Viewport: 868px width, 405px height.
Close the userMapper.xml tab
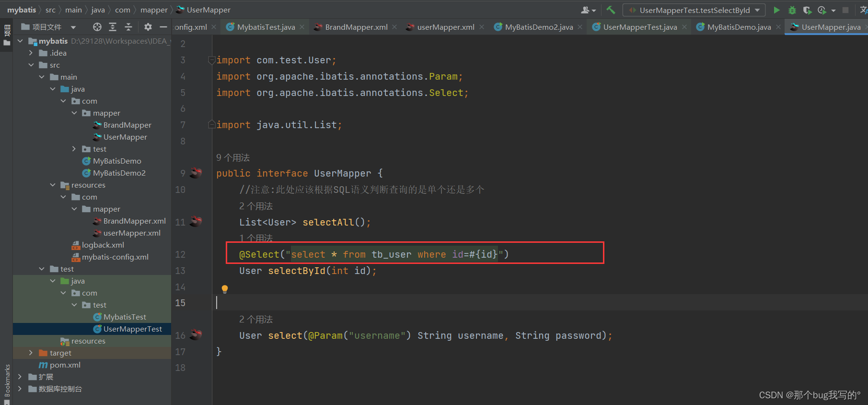[482, 27]
